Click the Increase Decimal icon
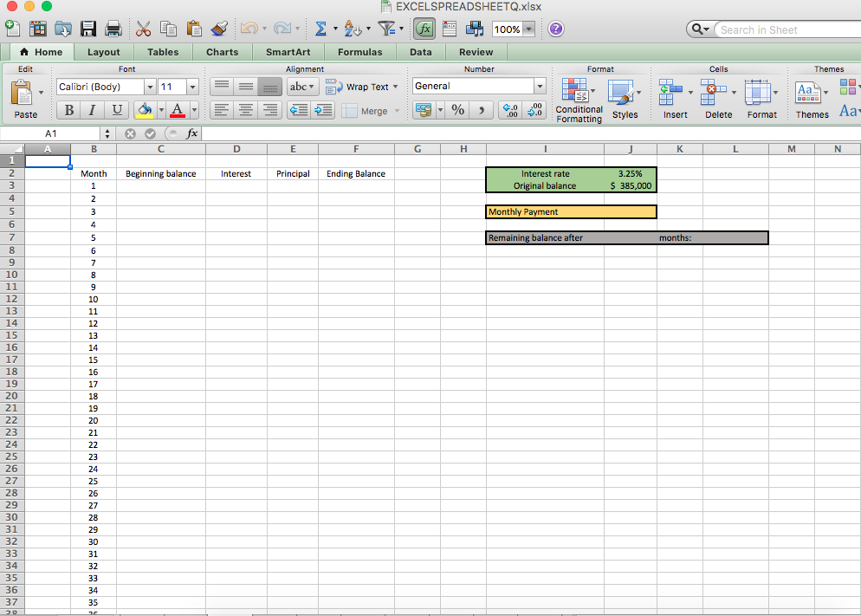This screenshot has height=616, width=861. 510,110
